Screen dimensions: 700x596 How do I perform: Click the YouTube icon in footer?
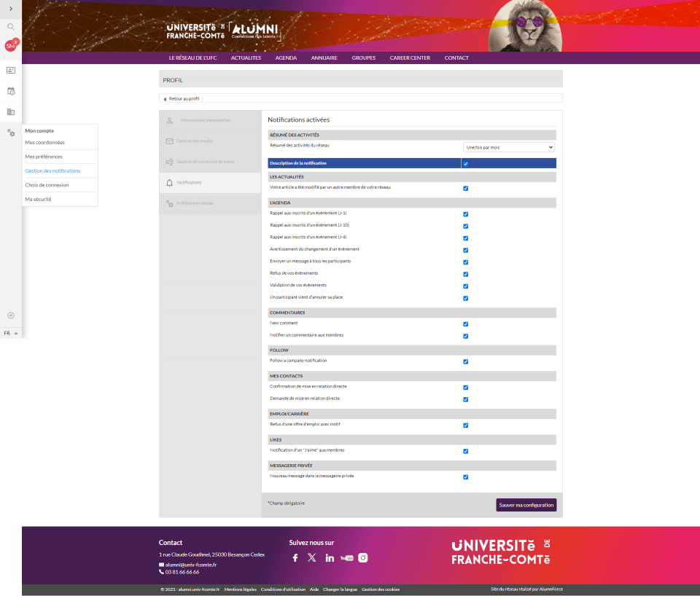click(x=346, y=557)
